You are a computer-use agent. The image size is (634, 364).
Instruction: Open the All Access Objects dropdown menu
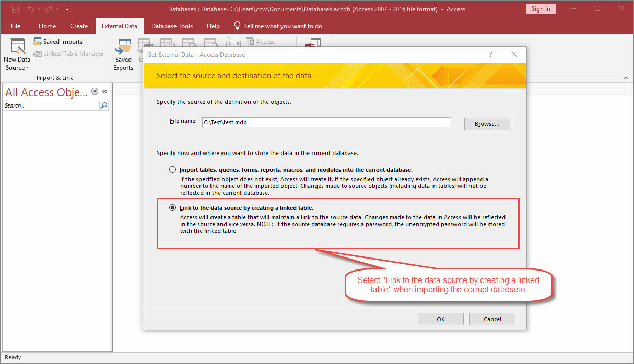pyautogui.click(x=95, y=91)
